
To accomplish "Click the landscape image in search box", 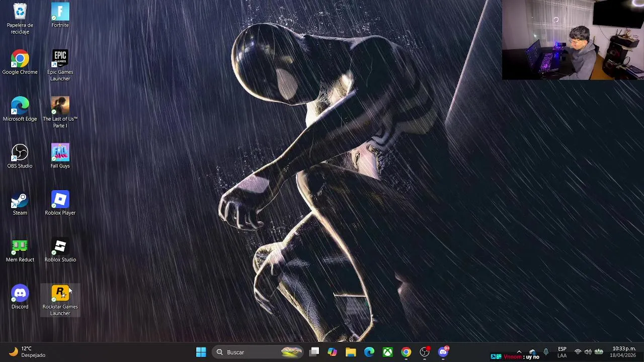I will click(x=291, y=352).
